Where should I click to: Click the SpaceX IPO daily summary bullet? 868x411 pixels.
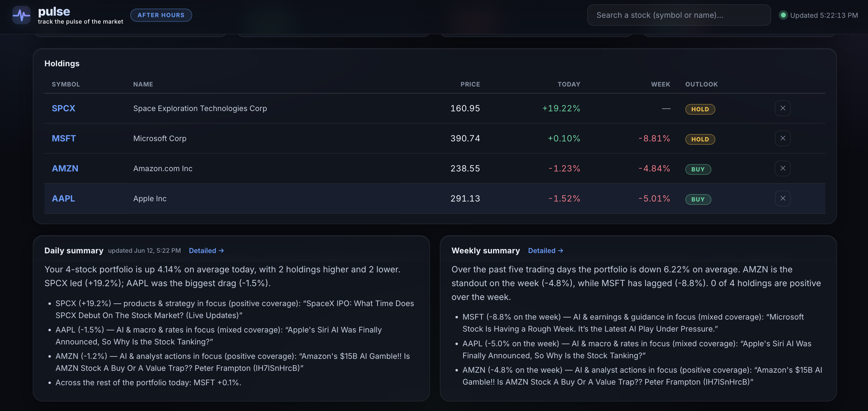click(x=234, y=309)
